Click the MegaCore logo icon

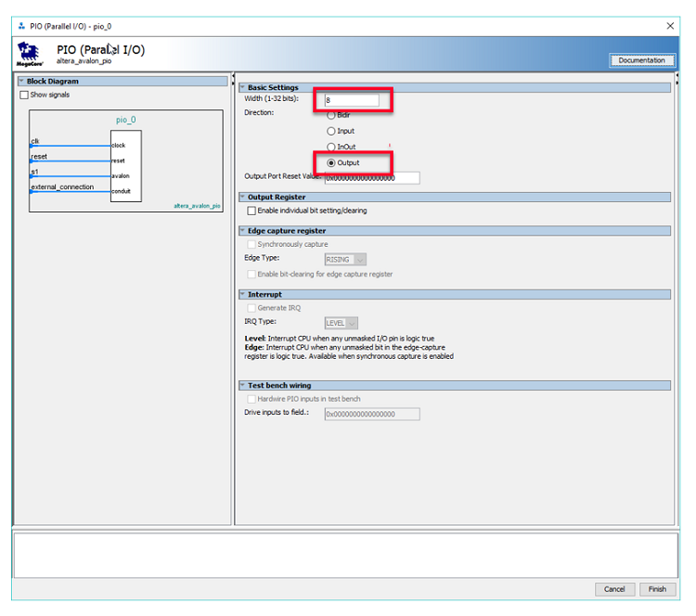[29, 53]
